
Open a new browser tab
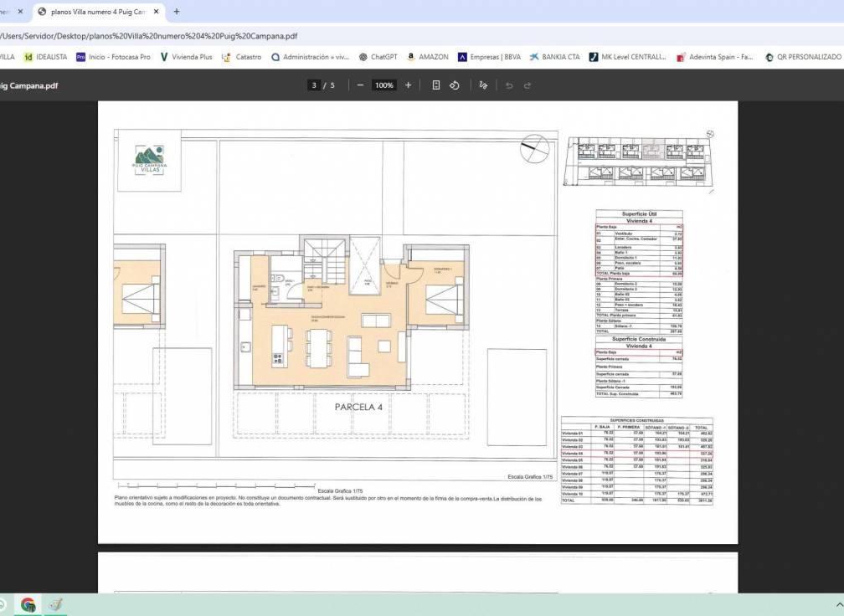[x=176, y=12]
